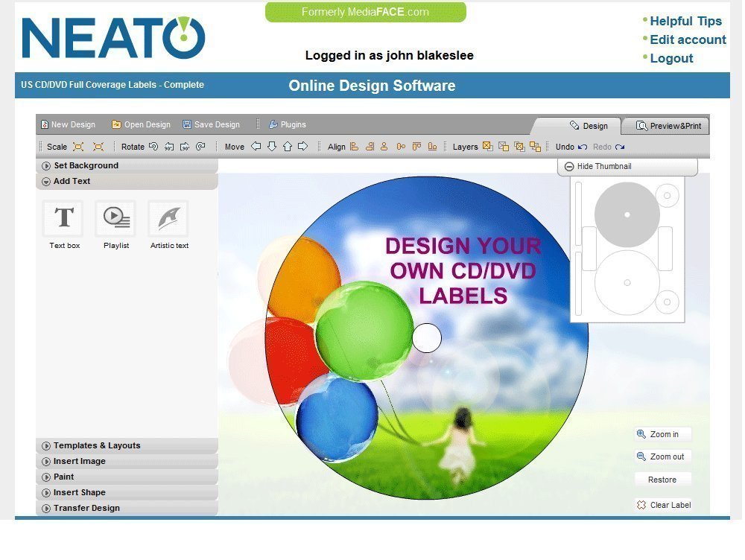Expand the Templates & Layouts section
Screen dimensions: 745x560
(96, 446)
